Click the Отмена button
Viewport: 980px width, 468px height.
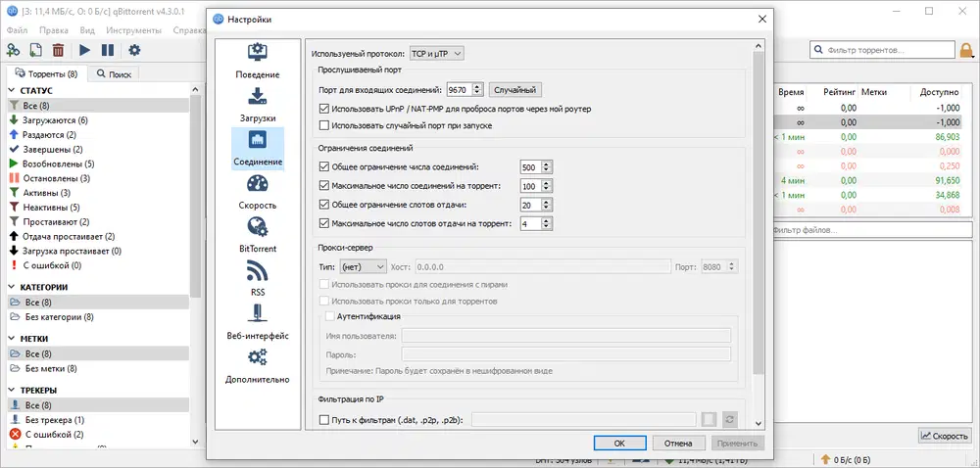pos(678,444)
